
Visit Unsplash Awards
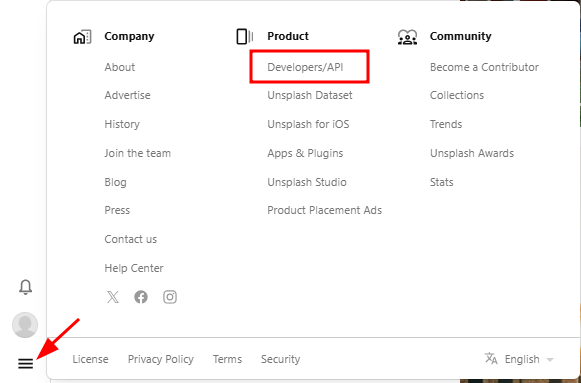472,153
